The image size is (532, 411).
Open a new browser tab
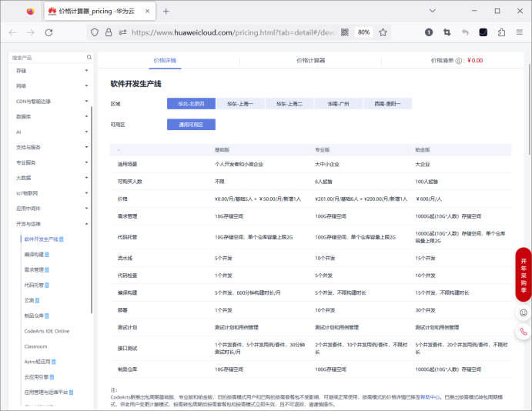click(166, 12)
